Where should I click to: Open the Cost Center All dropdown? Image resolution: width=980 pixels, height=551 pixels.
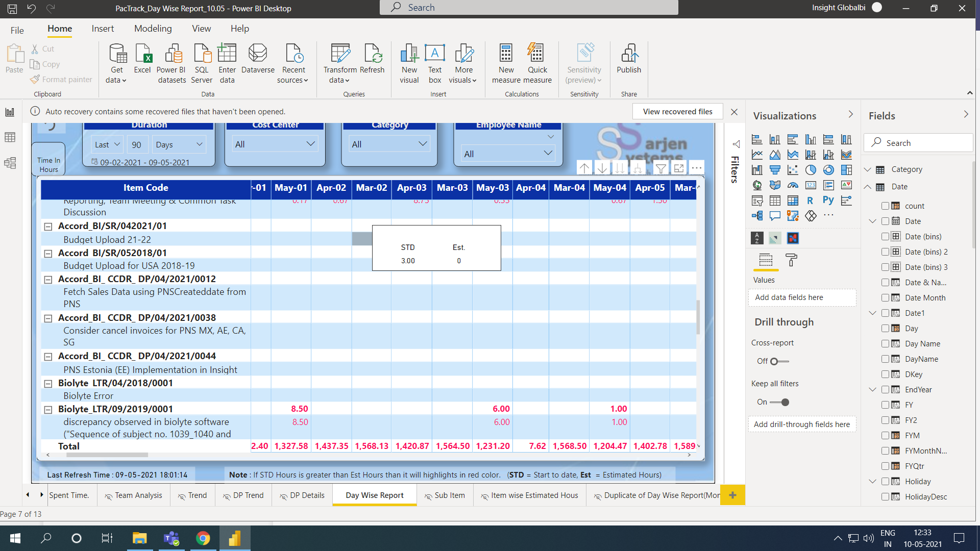[275, 144]
